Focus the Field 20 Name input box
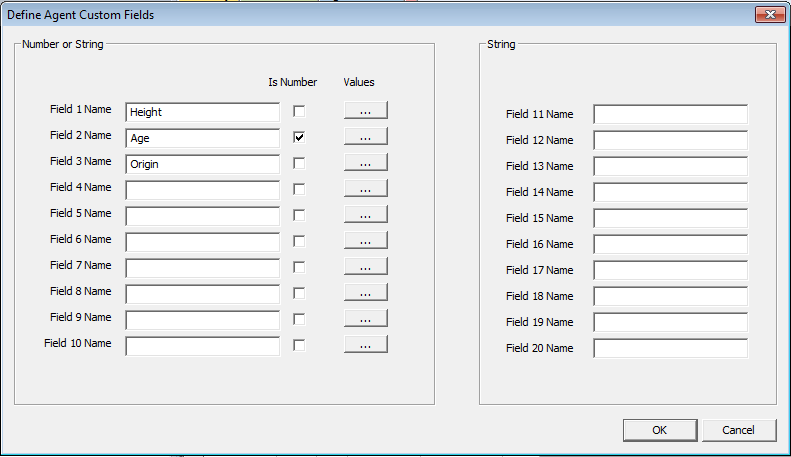This screenshot has height=457, width=791. click(x=670, y=349)
